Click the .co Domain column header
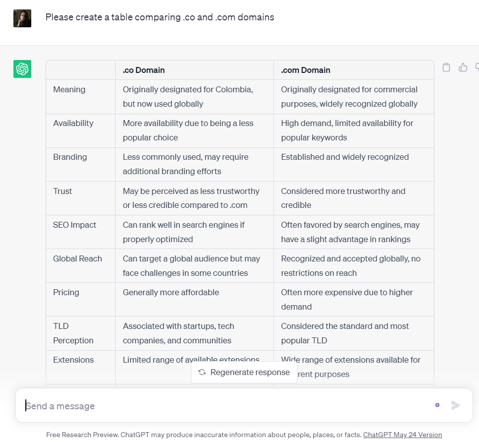 click(x=144, y=70)
